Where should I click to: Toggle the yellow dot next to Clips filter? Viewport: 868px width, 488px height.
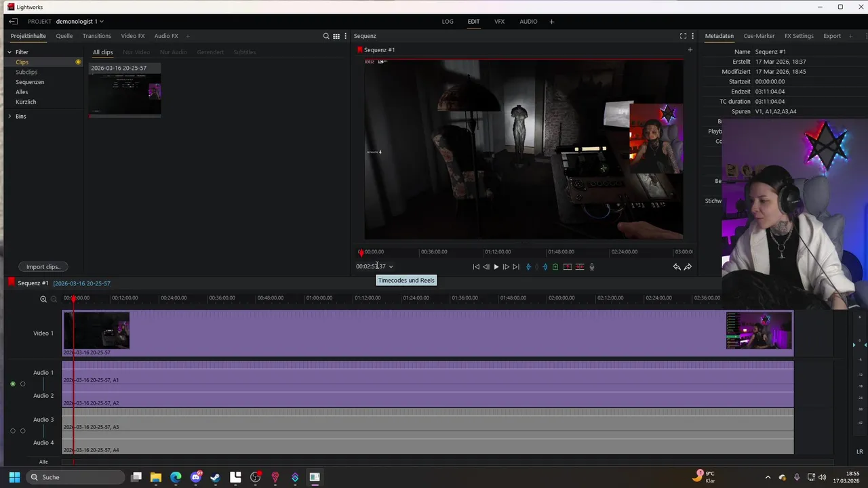78,62
